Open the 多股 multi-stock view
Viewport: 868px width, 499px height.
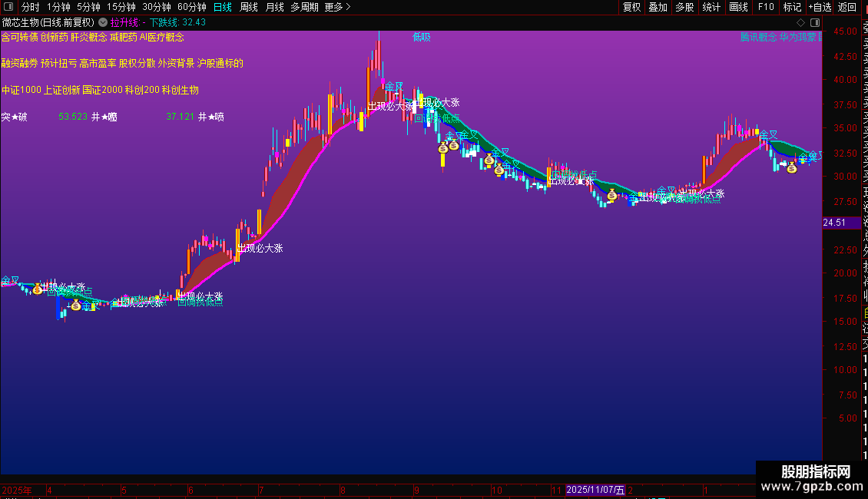(x=684, y=7)
